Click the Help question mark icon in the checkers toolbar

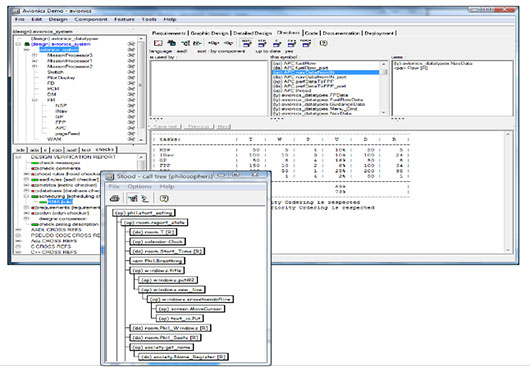(323, 43)
